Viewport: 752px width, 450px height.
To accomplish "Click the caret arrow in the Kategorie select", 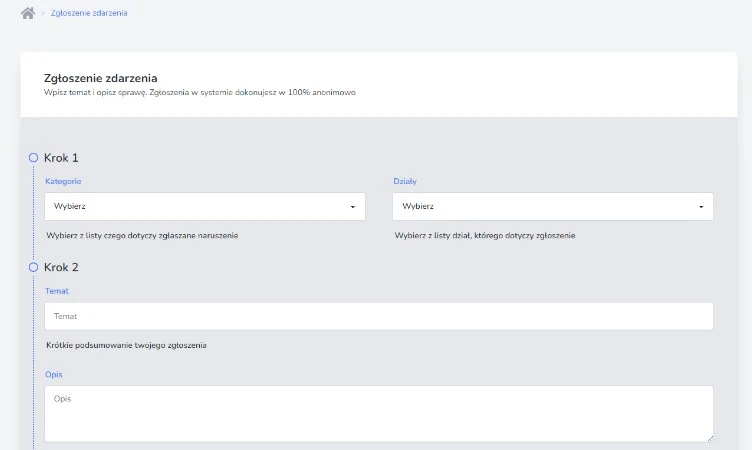I will pyautogui.click(x=353, y=207).
